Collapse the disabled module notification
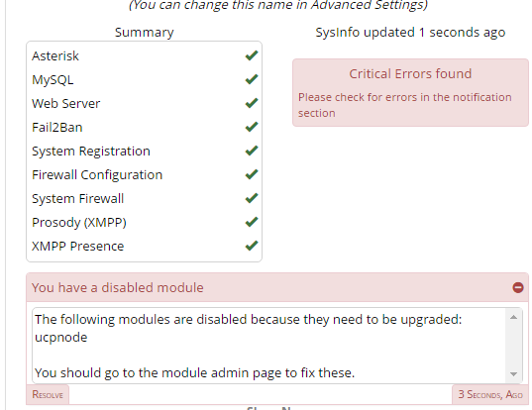The image size is (532, 410). tap(518, 287)
